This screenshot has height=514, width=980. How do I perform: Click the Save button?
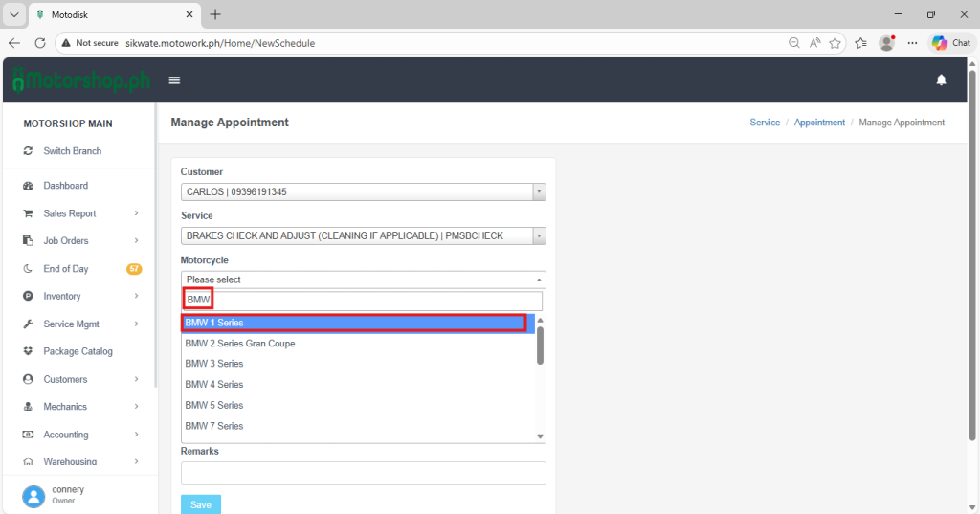(200, 504)
